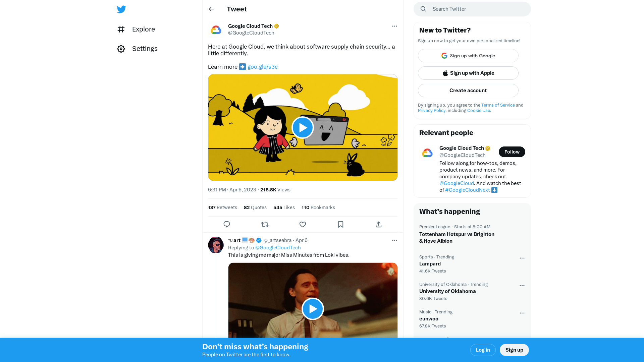Click the share/upload icon on tweet
644x362 pixels.
[x=379, y=225]
